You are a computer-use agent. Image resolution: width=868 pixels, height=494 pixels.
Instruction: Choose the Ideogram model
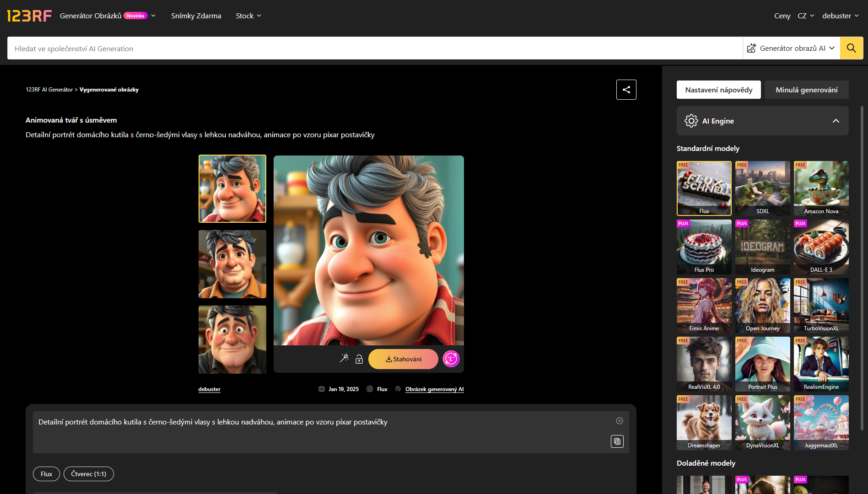pyautogui.click(x=763, y=247)
